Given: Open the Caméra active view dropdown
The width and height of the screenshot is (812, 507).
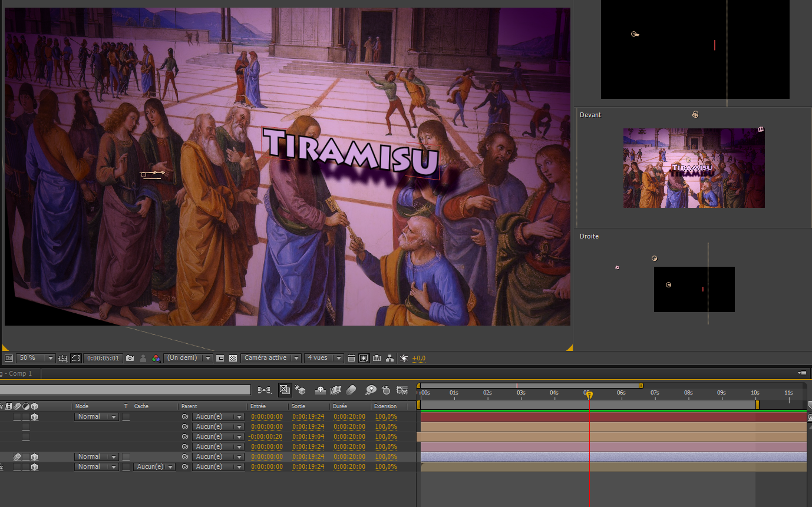Looking at the screenshot, I should point(271,358).
